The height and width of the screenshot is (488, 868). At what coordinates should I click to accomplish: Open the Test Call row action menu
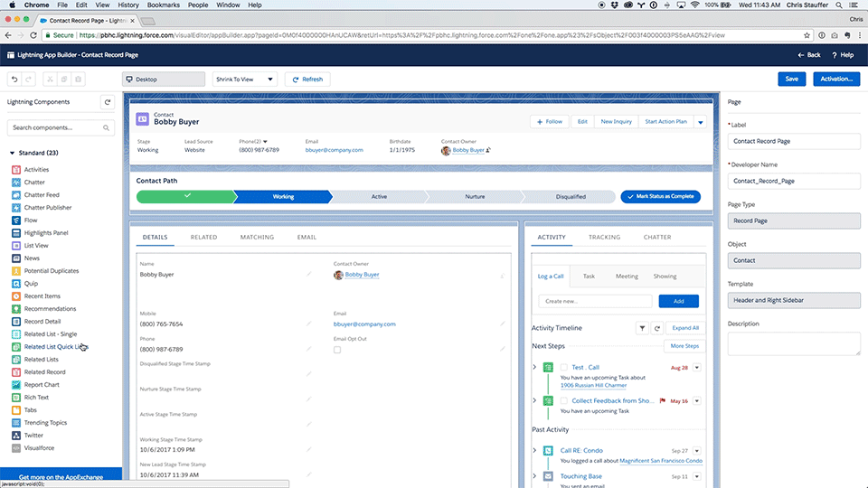(x=697, y=368)
